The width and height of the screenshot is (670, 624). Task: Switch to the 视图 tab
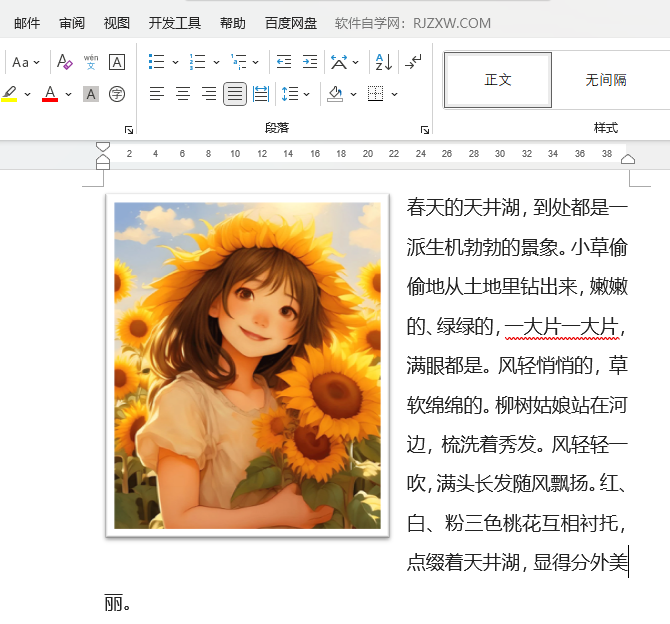pyautogui.click(x=117, y=23)
